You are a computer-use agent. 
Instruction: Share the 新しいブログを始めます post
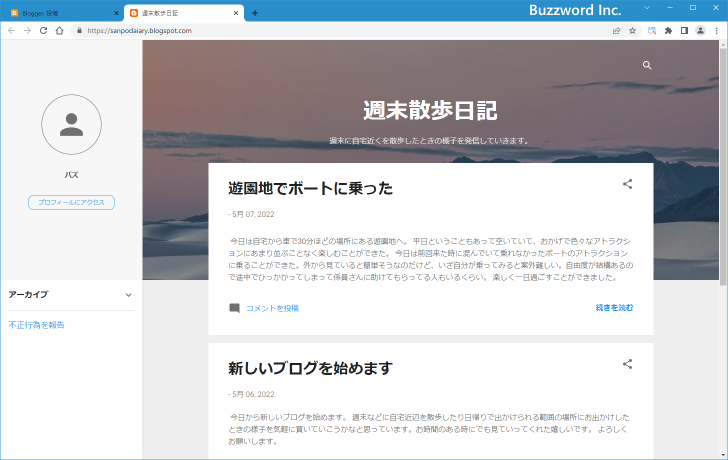pyautogui.click(x=628, y=364)
